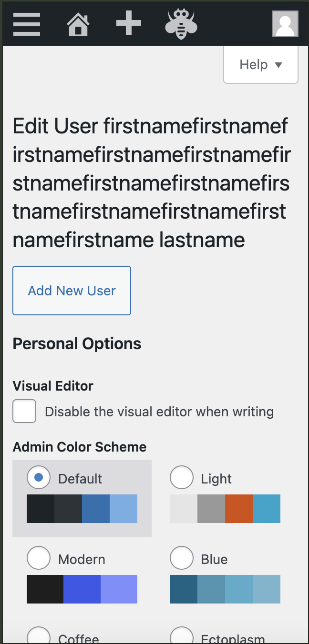The width and height of the screenshot is (309, 644).
Task: Click the light blue swatch in Default scheme
Action: tap(124, 509)
